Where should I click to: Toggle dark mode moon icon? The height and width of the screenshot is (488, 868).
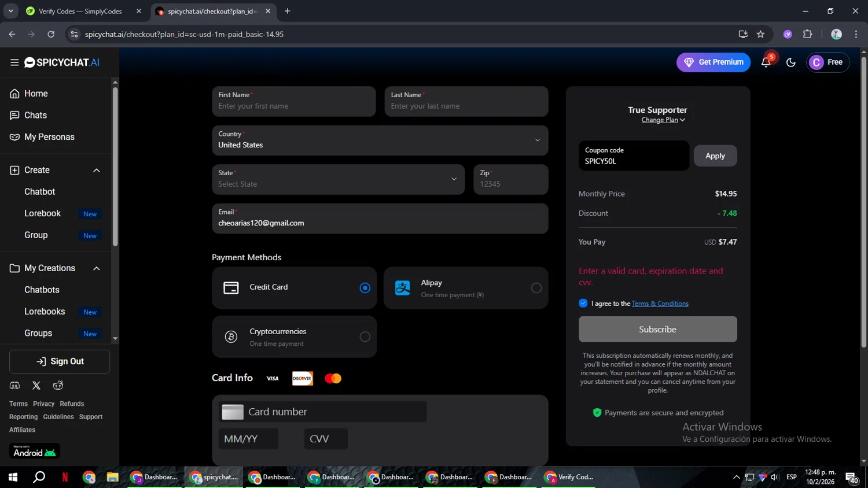(x=791, y=62)
